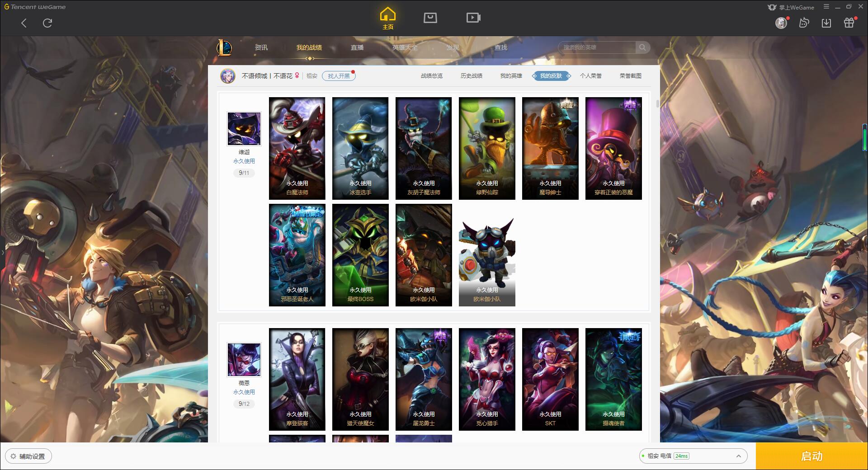
Task: Open the 荣誉截图 sub-tab
Action: pyautogui.click(x=631, y=76)
